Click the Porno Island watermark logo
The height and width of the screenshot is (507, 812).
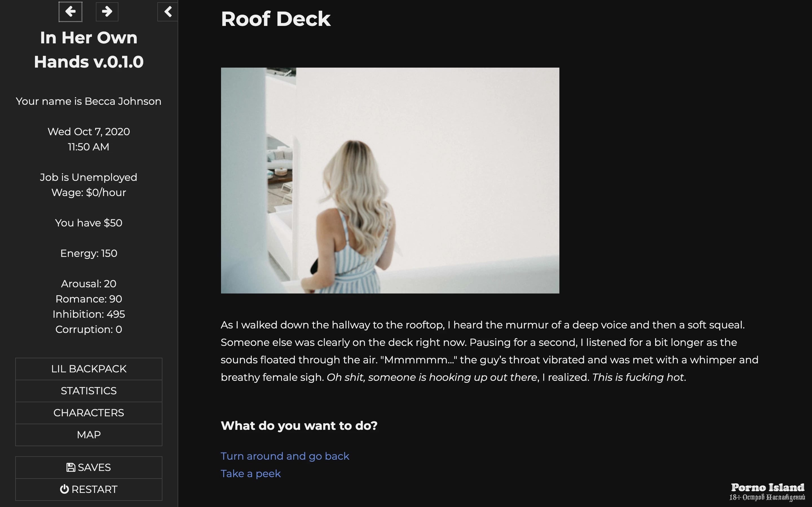[x=767, y=491]
